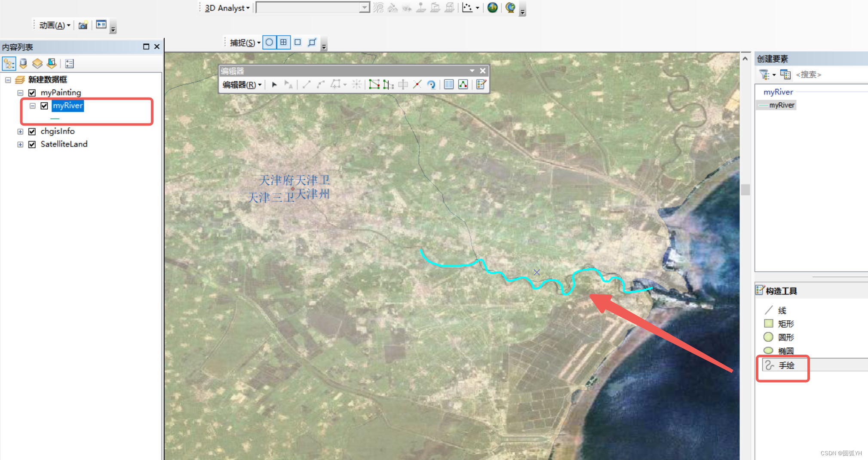Toggle SatelliteLand layer visibility checkbox
Image resolution: width=868 pixels, height=460 pixels.
point(32,144)
